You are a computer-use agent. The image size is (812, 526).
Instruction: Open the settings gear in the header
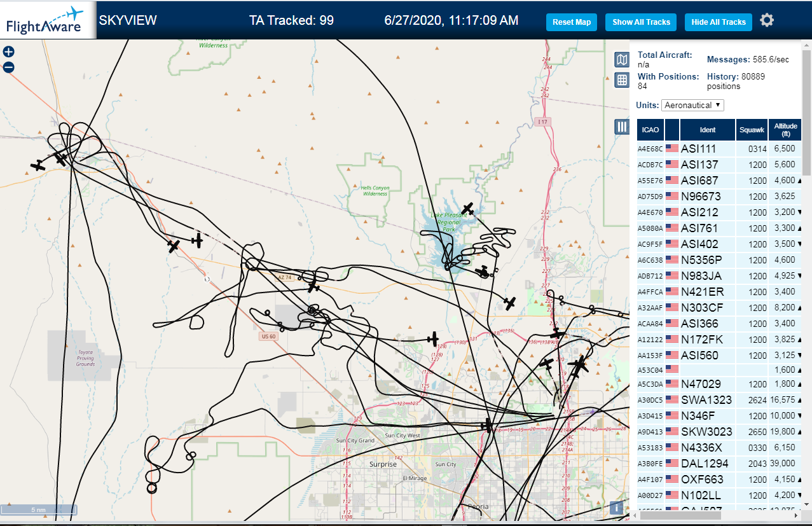point(767,20)
